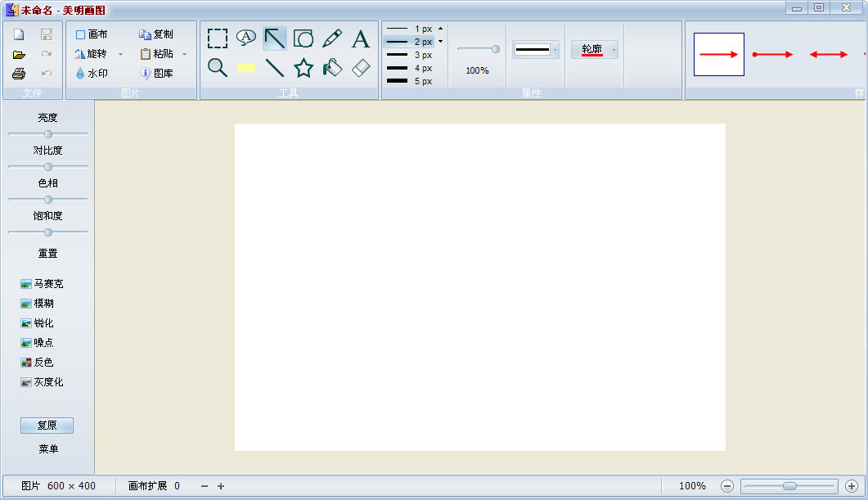
Task: Select the pencil drawing tool
Action: click(332, 38)
